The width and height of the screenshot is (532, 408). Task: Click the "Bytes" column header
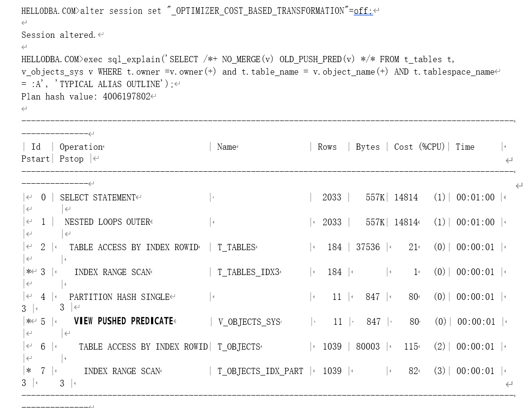(368, 147)
